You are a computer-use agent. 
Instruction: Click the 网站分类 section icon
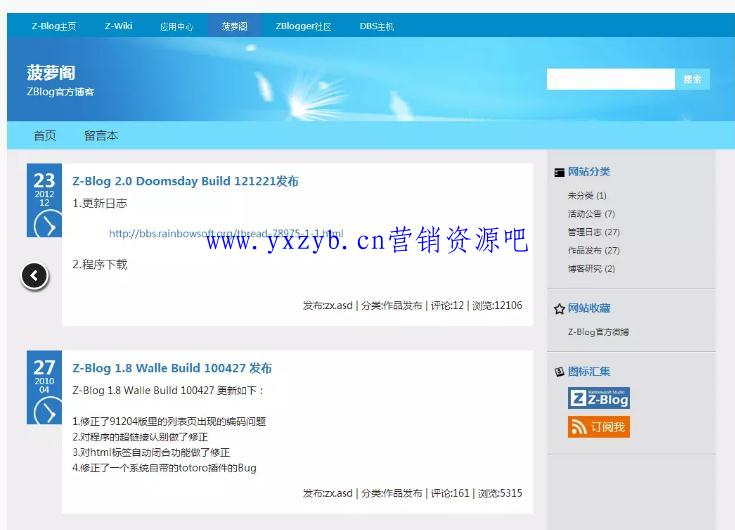click(559, 172)
